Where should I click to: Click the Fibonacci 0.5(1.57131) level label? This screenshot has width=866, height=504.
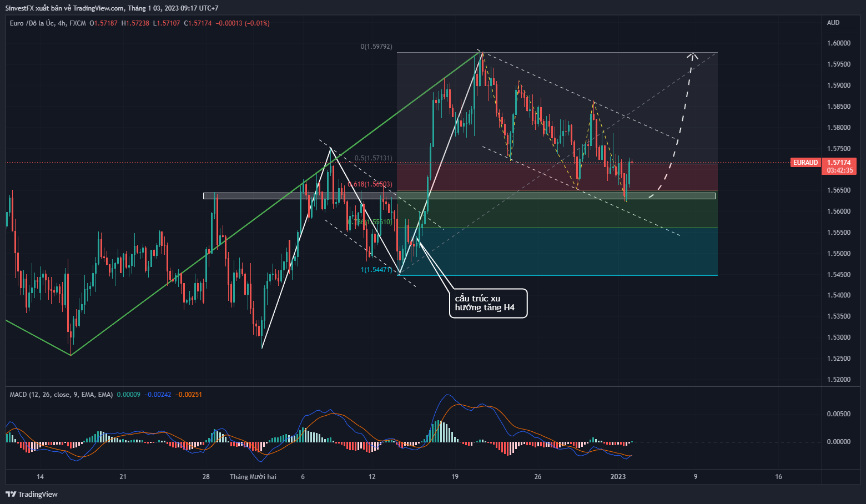click(x=374, y=158)
